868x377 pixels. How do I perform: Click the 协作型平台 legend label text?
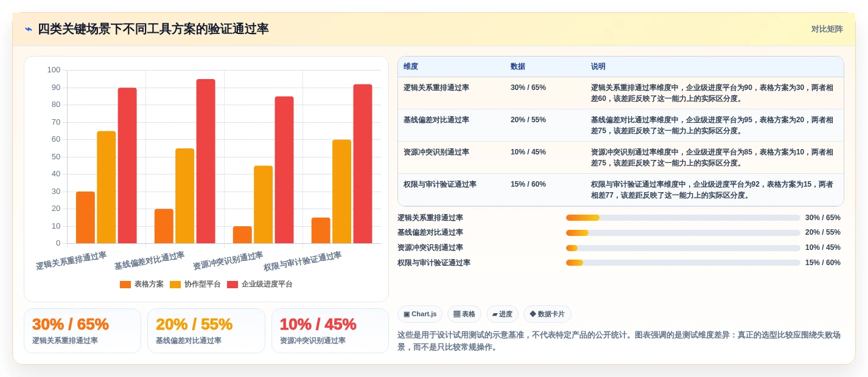(x=203, y=285)
